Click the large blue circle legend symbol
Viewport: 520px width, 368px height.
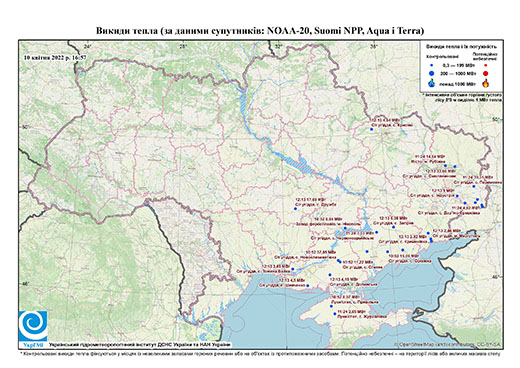click(432, 74)
